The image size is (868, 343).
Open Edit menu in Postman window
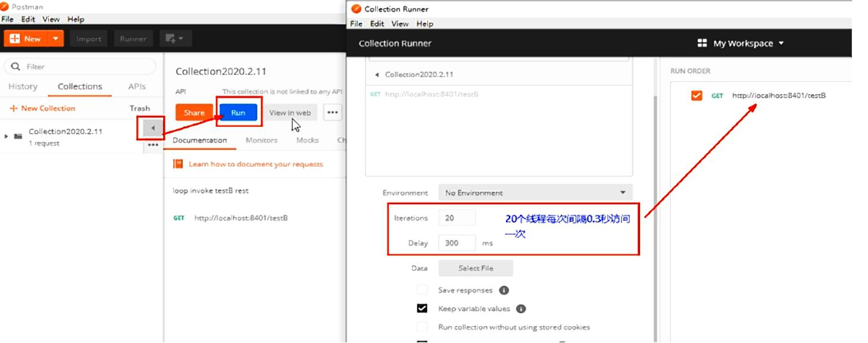click(28, 19)
